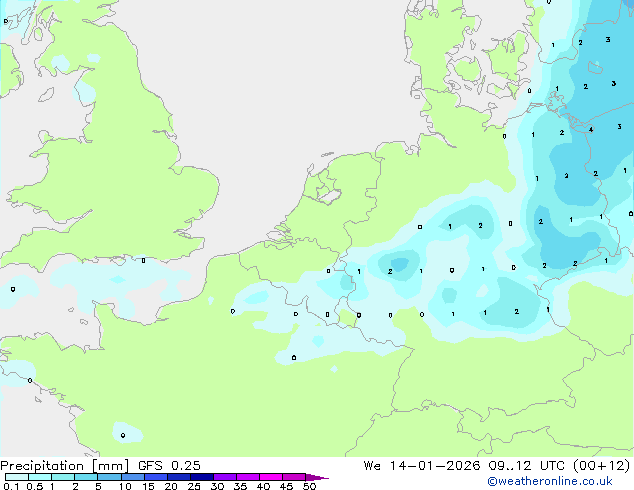Click the 0.5–1 mm legend swatch
Viewport: 634px width, 490px height.
pyautogui.click(x=40, y=477)
